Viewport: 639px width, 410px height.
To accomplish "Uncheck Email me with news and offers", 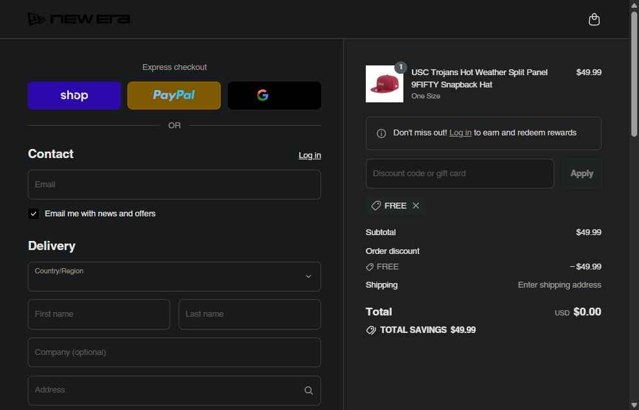I will tap(33, 214).
